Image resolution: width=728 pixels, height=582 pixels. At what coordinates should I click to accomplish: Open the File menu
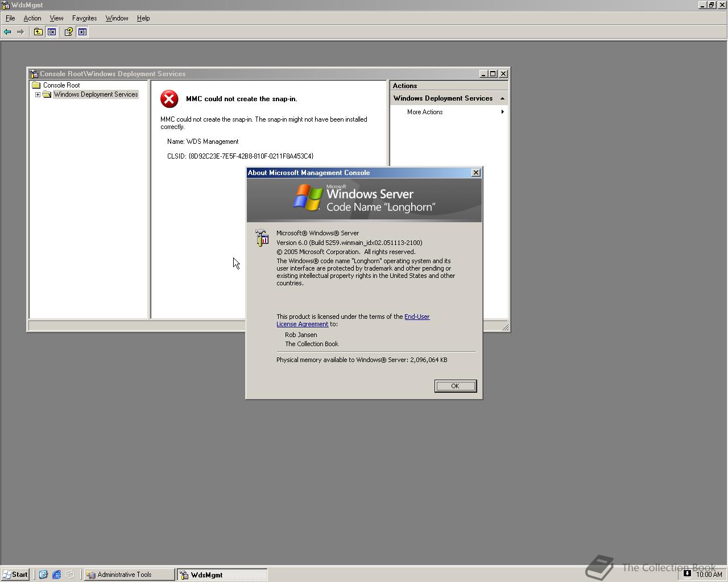click(10, 18)
